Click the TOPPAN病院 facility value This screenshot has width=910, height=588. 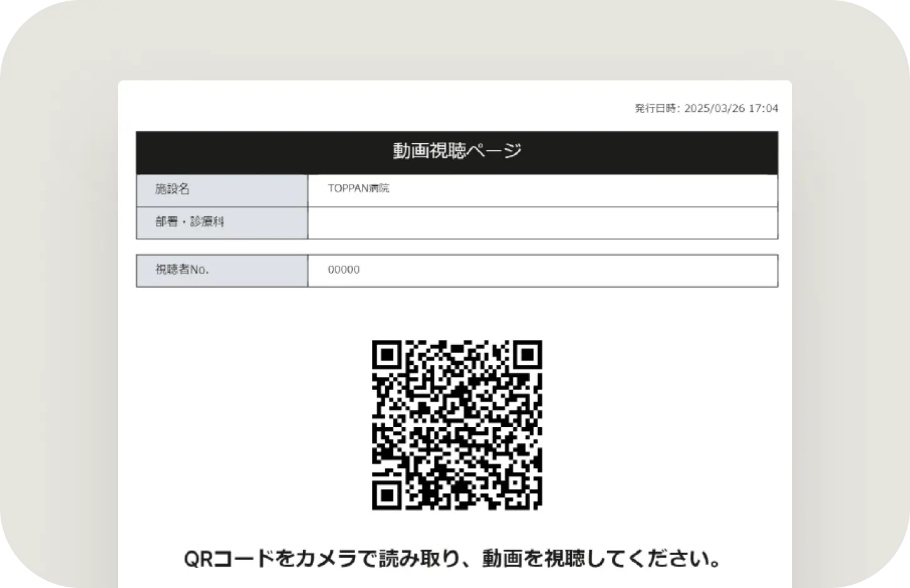click(x=358, y=188)
